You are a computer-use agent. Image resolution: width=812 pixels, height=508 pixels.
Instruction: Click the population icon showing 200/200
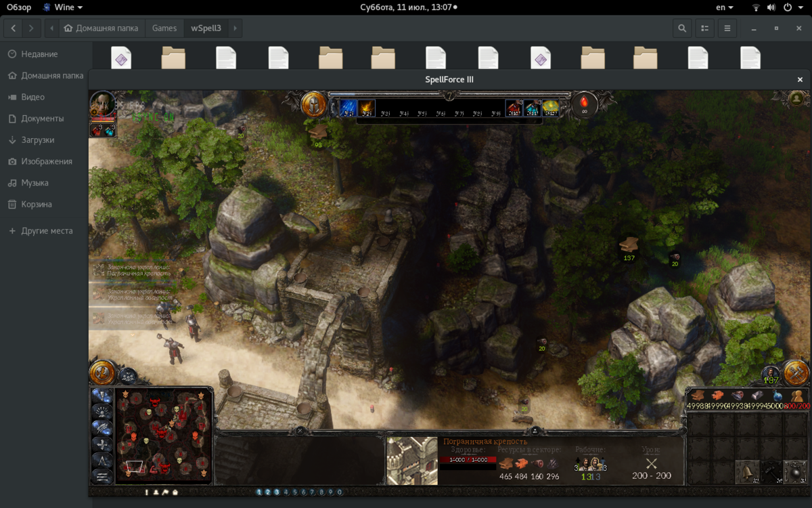coord(798,396)
